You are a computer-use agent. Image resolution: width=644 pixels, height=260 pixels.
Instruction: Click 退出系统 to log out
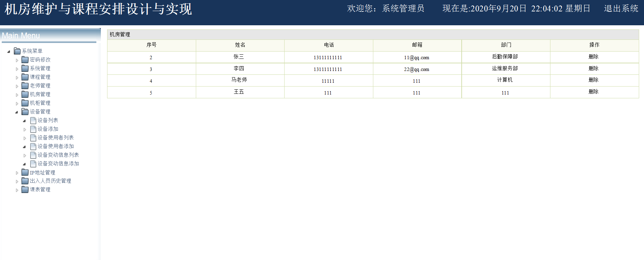[x=621, y=9]
